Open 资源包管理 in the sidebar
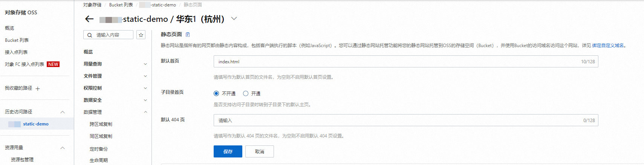The image size is (644, 165). pyautogui.click(x=22, y=160)
